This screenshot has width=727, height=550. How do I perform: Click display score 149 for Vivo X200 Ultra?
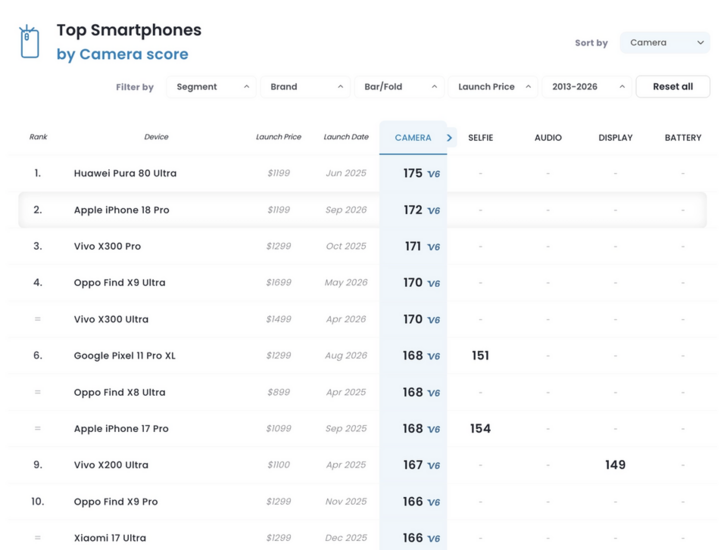[x=615, y=465]
